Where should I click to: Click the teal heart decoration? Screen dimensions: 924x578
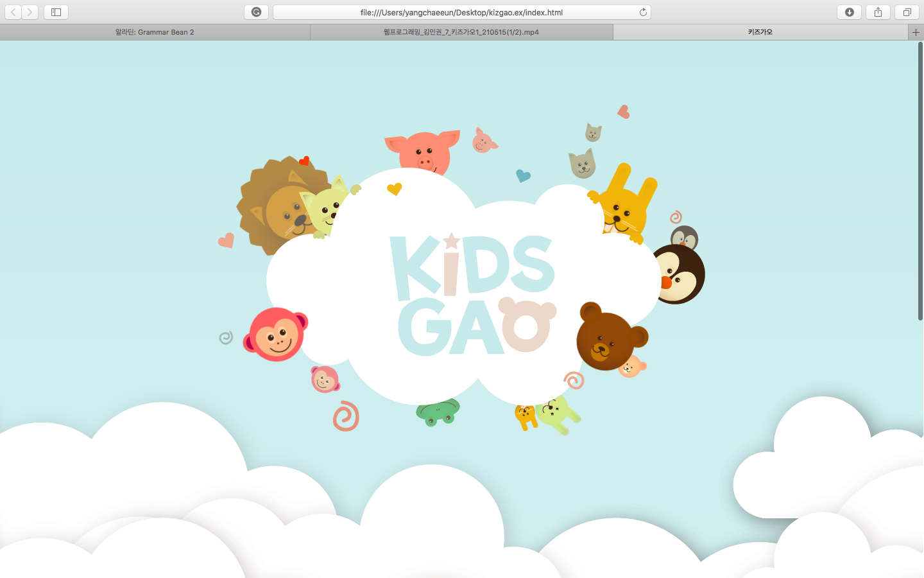[x=524, y=175]
